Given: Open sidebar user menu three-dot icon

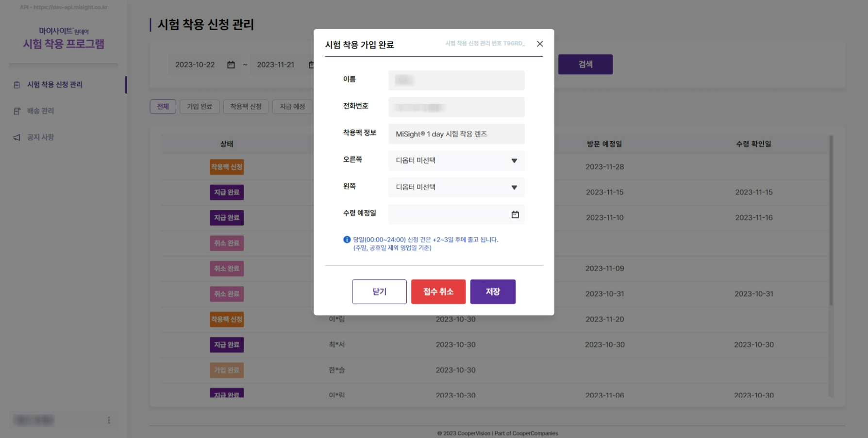Looking at the screenshot, I should (x=109, y=420).
